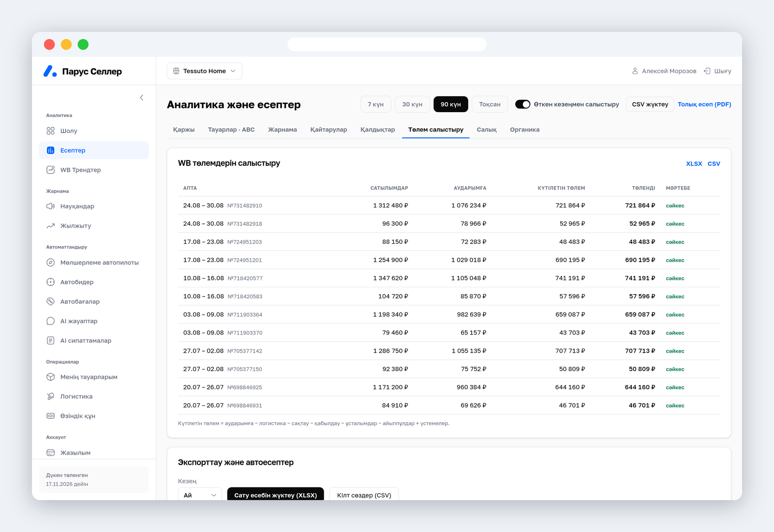Open the Кезең period dropdown showing Ай

coord(200,494)
